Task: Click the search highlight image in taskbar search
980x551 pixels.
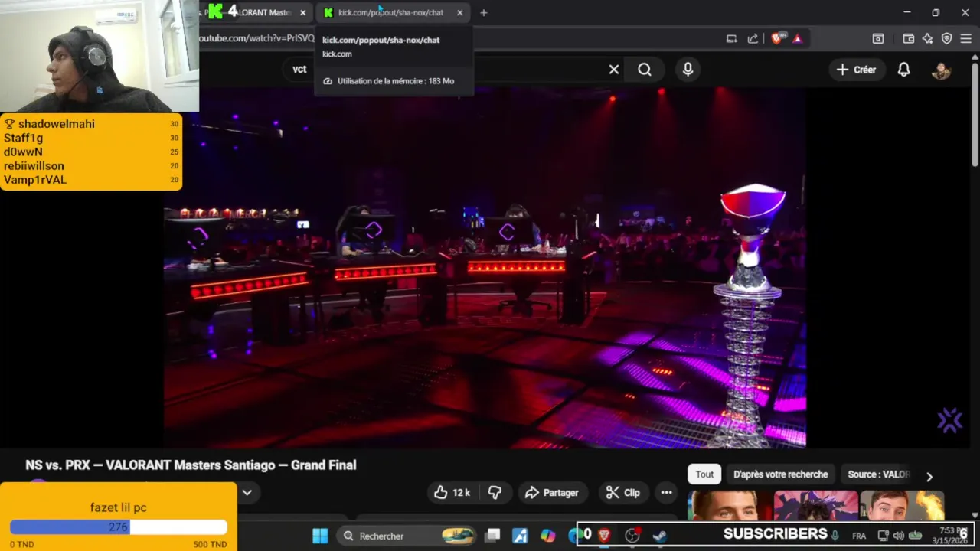Action: pos(458,536)
